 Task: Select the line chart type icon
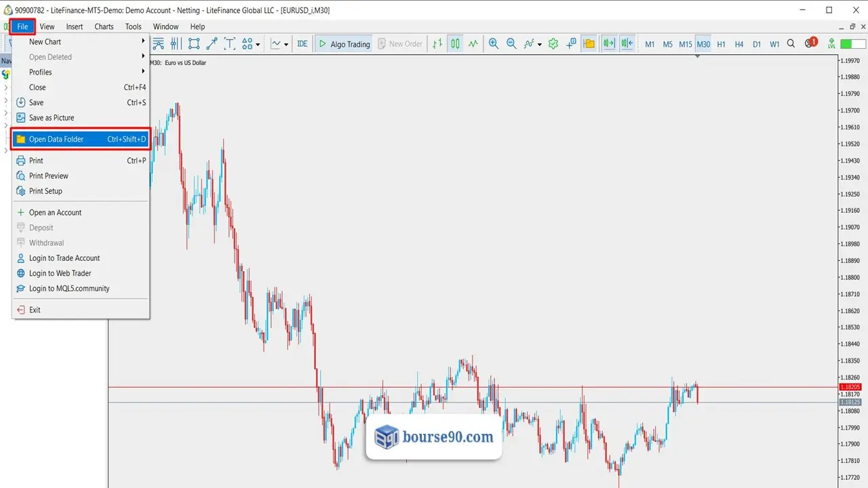473,44
